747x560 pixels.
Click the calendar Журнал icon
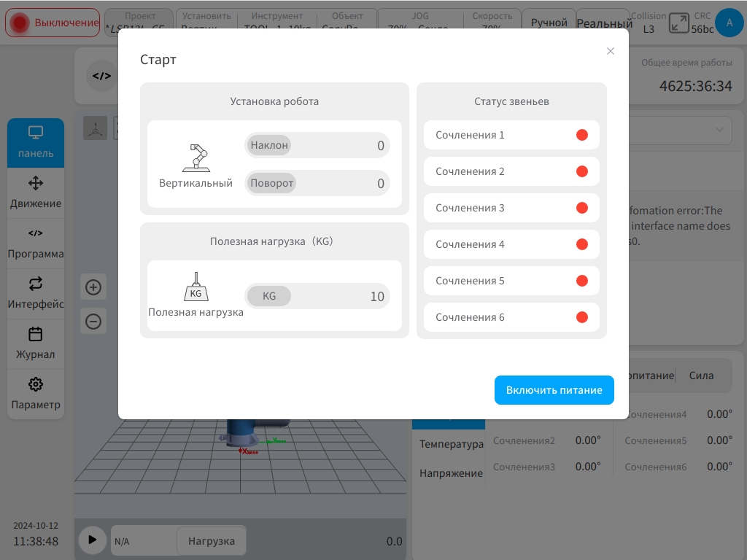tap(36, 334)
